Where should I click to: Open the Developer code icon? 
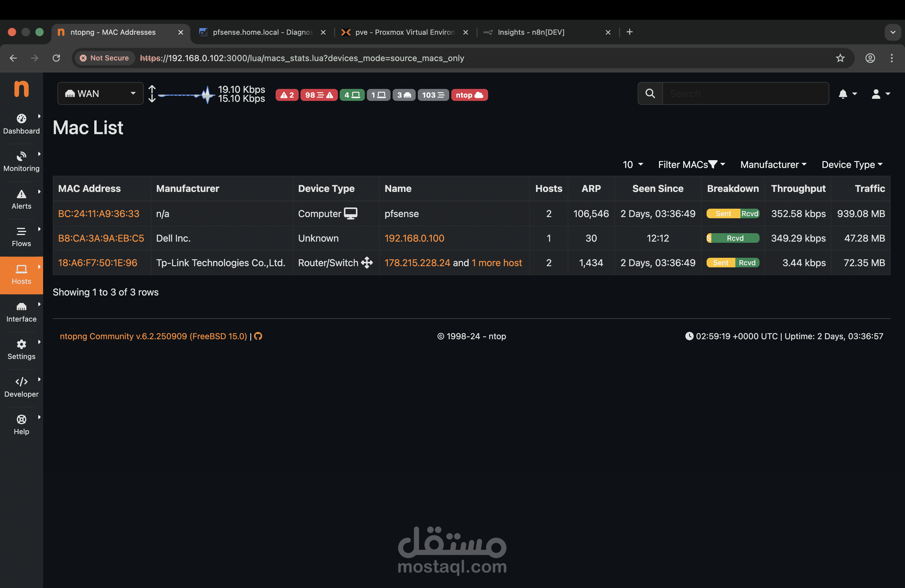21,381
